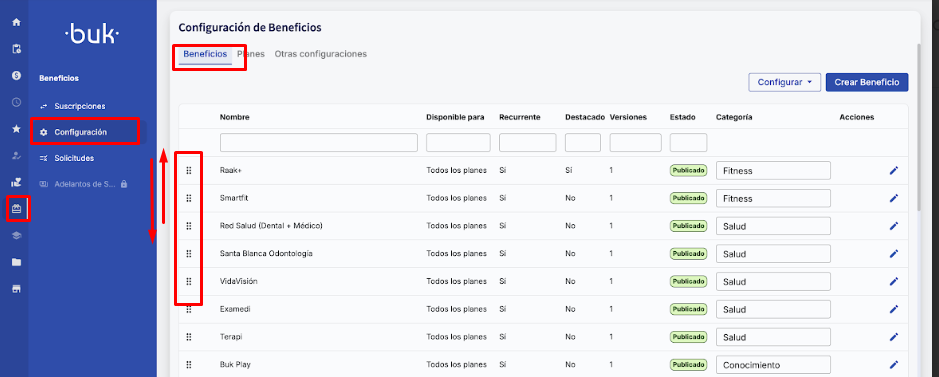Screen dimensions: 939x377
Task: Click the Estado filter input field
Action: [688, 142]
